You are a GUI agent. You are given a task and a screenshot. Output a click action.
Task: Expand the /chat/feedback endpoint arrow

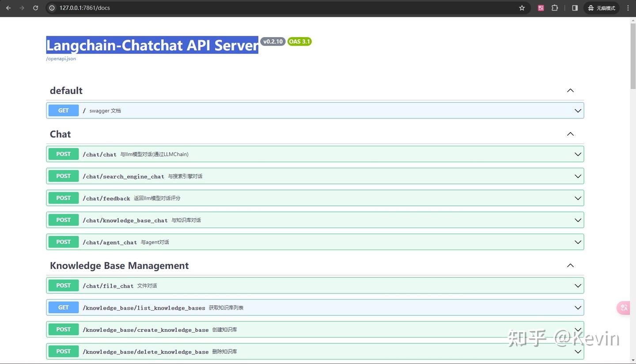(x=578, y=198)
